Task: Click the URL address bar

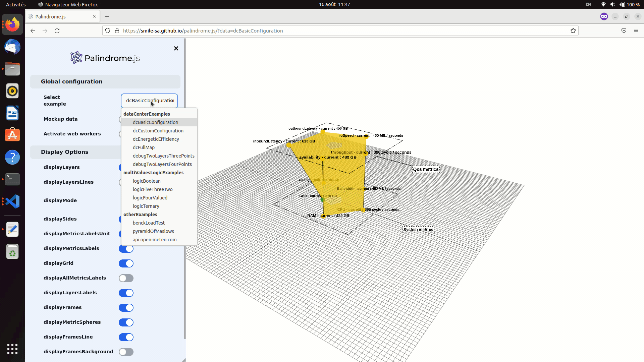Action: (x=340, y=31)
